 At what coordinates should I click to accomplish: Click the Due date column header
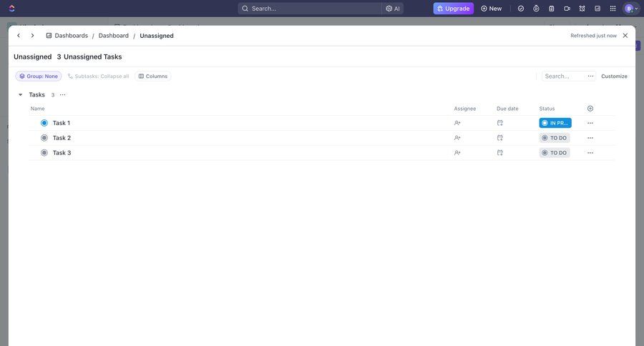point(507,109)
